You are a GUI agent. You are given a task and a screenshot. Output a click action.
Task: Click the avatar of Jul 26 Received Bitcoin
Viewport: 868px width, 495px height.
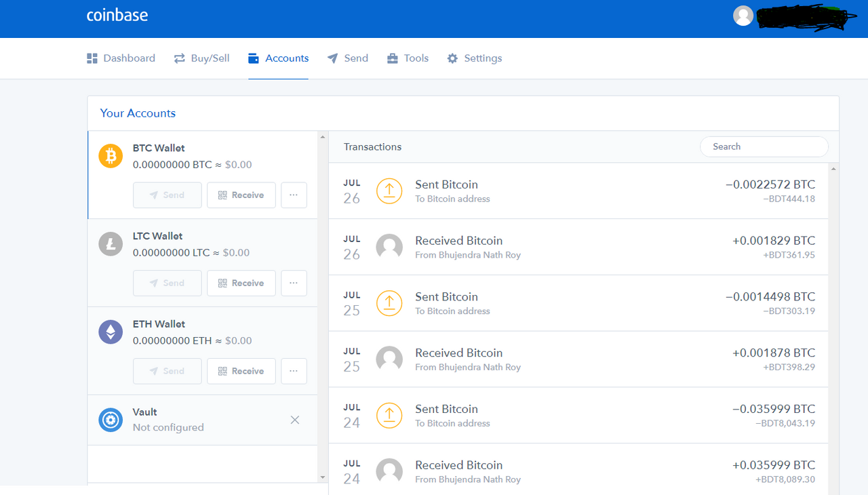[x=389, y=247]
